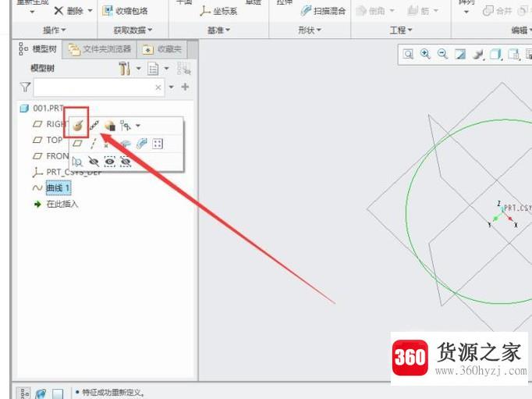The image size is (532, 399).
Task: Click 筋 rib tool
Action: click(418, 11)
